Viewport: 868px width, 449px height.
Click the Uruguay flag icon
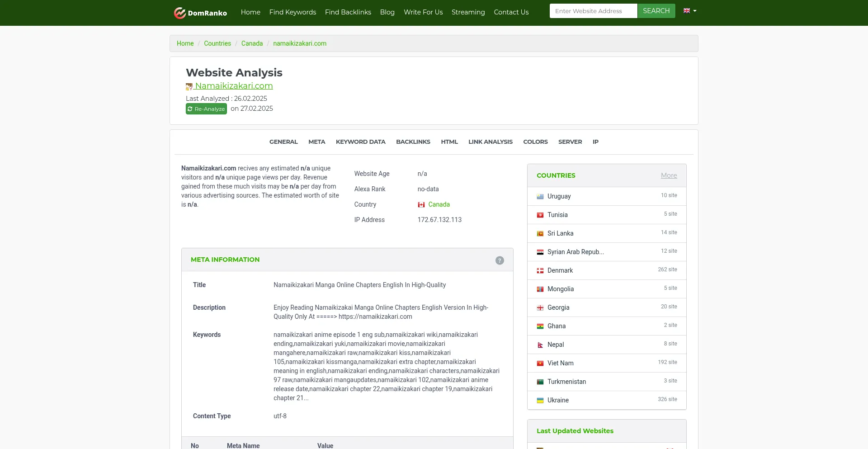(540, 197)
